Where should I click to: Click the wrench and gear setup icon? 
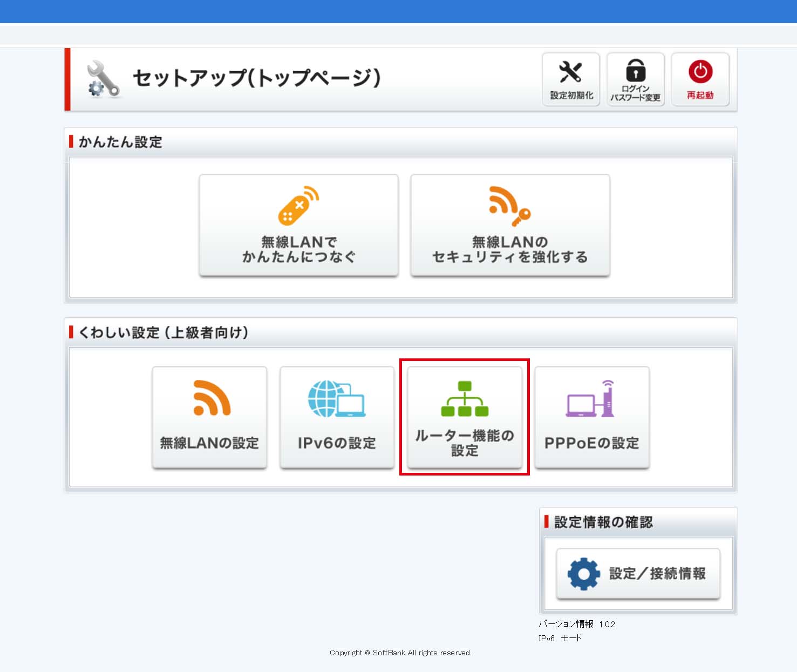[104, 79]
